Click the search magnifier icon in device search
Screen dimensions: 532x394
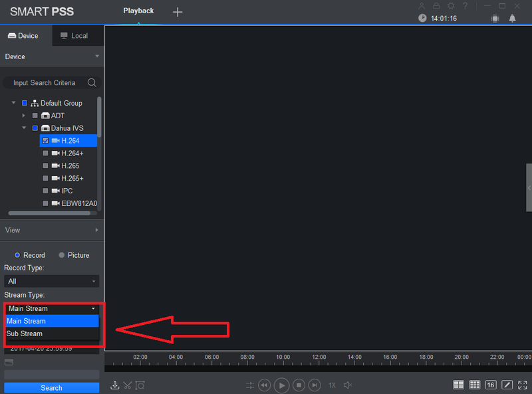click(92, 82)
